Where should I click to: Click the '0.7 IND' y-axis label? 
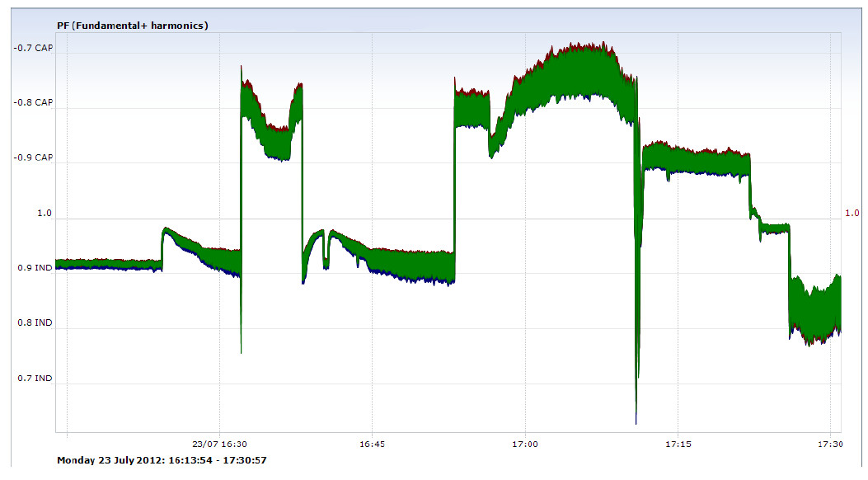pyautogui.click(x=35, y=378)
